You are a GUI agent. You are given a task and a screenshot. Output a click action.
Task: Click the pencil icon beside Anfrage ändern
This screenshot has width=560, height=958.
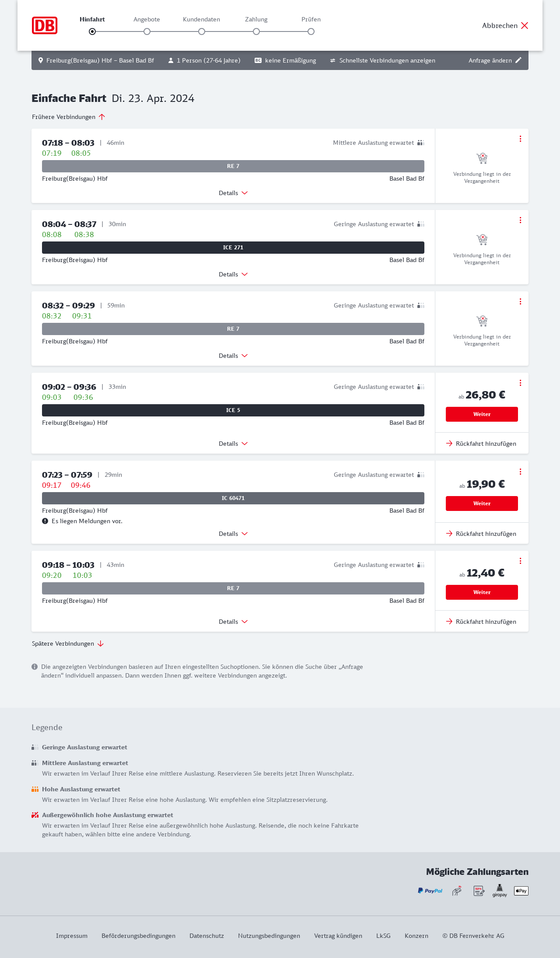[518, 60]
